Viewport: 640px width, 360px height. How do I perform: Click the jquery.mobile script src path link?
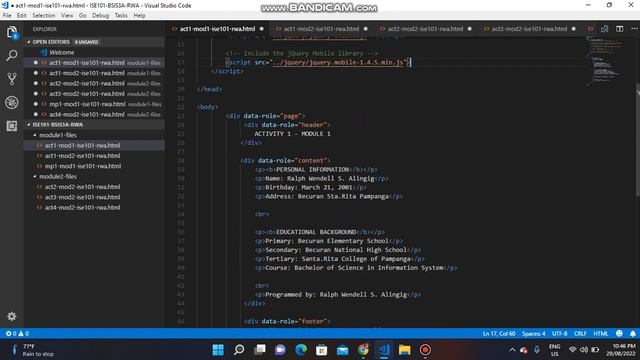pyautogui.click(x=338, y=62)
